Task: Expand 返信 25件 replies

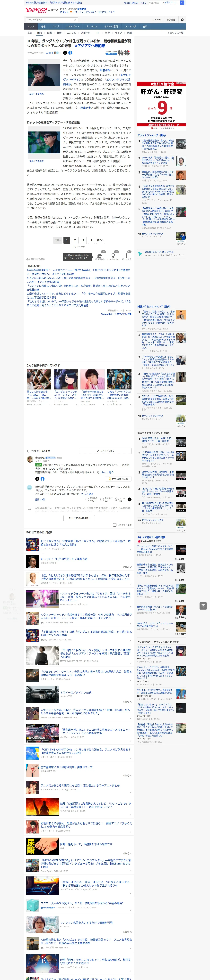Action: (x=40, y=499)
